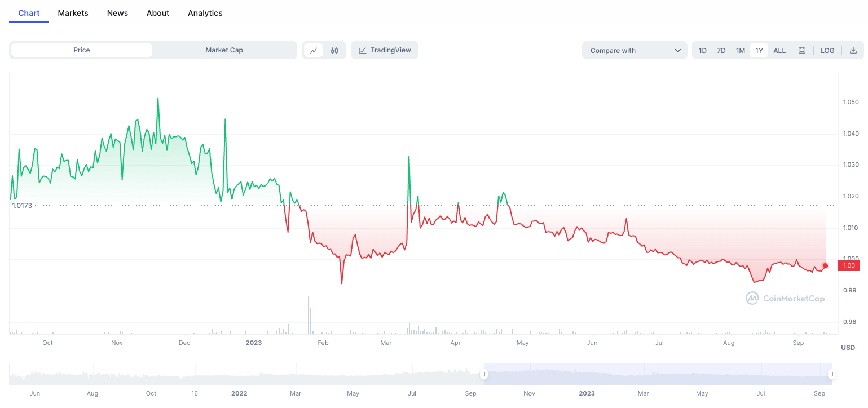Viewport: 868px width, 408px height.
Task: Switch to the candlestick chart icon
Action: point(334,50)
